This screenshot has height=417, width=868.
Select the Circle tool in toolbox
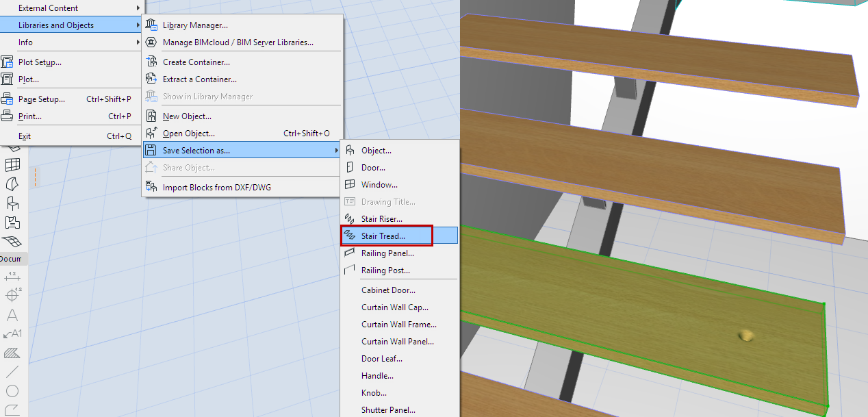[12, 392]
